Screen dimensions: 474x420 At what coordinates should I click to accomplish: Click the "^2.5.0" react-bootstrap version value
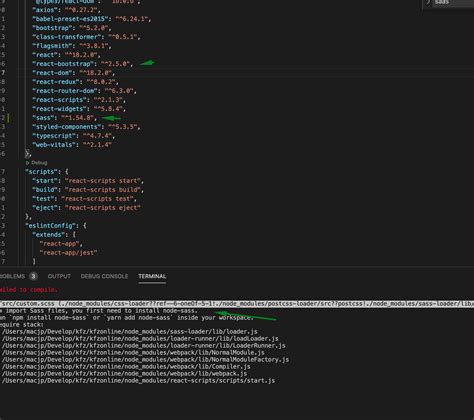[x=116, y=64]
